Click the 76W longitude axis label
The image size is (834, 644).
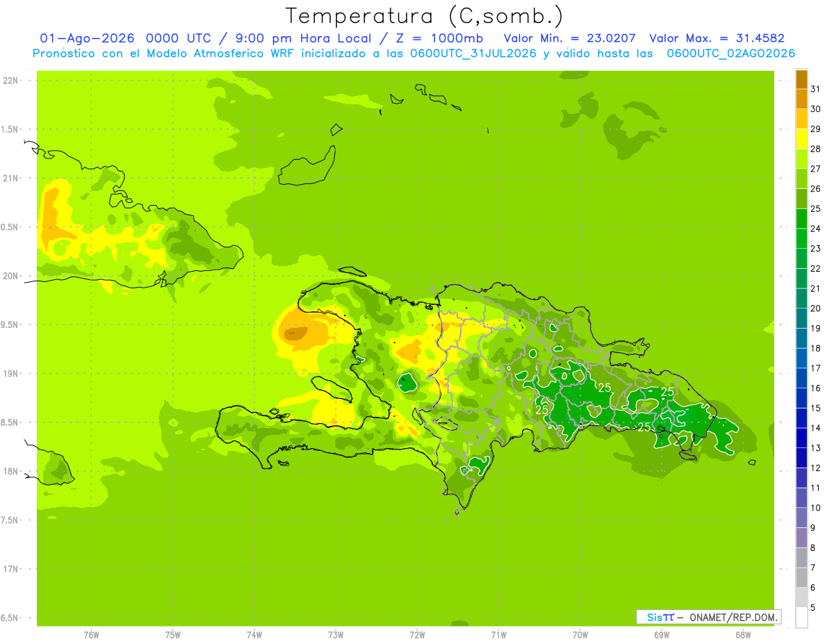click(x=91, y=634)
